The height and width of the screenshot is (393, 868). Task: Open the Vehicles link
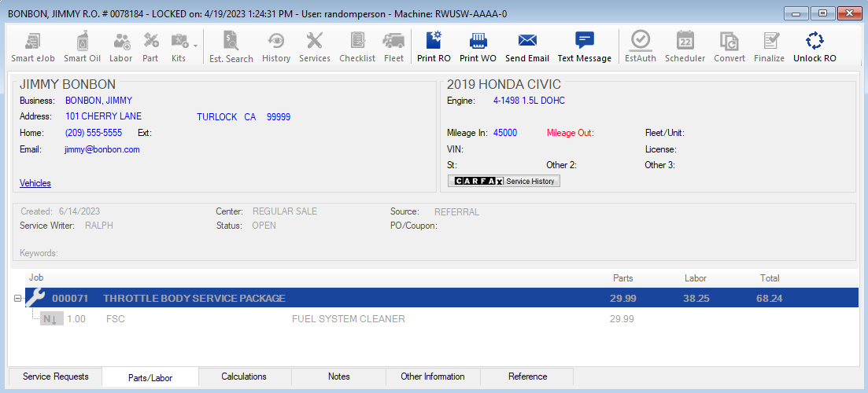pos(35,183)
